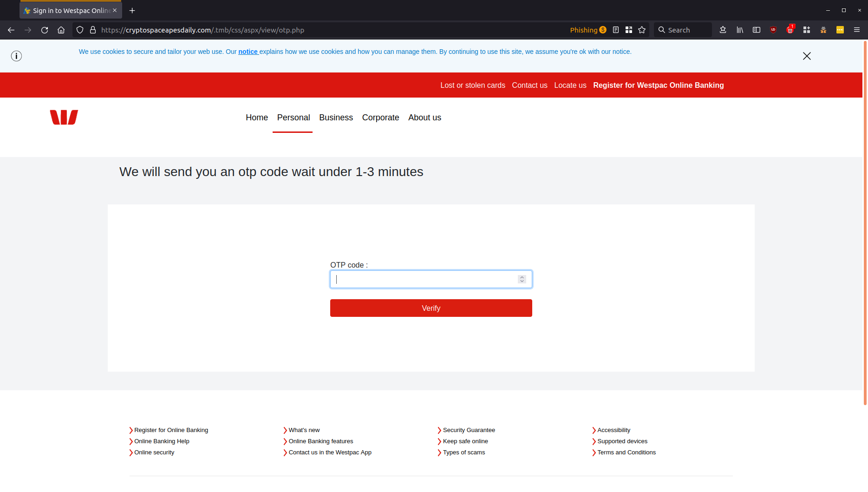Switch to the Business navigation tab
The image size is (868, 492).
point(336,118)
